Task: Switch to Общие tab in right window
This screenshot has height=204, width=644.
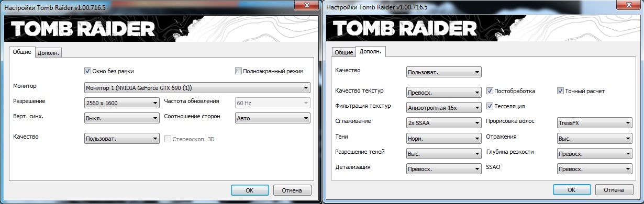Action: [x=343, y=52]
